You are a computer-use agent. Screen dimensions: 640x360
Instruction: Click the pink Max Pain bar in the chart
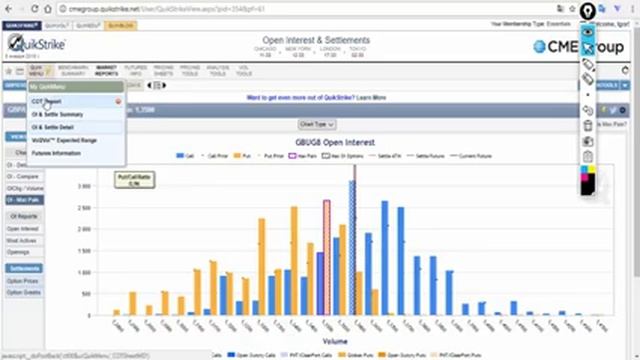[327, 258]
